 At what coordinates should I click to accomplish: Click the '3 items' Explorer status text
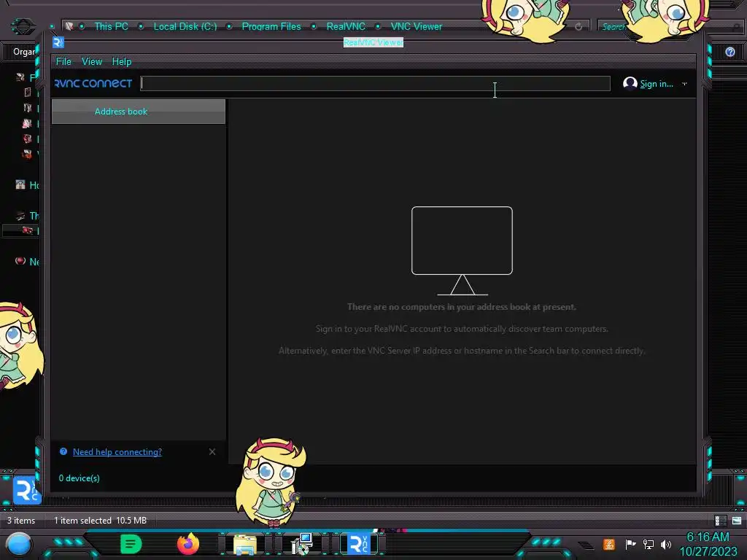tap(21, 521)
